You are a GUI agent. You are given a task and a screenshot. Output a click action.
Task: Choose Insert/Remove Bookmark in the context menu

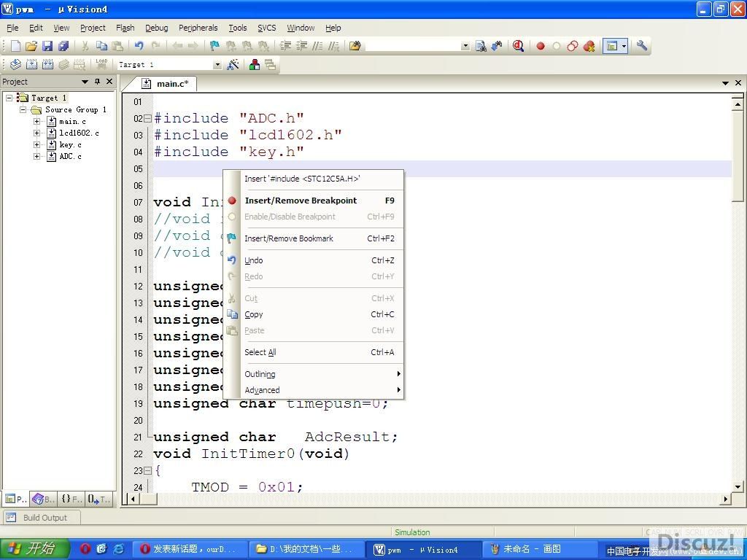pos(314,238)
